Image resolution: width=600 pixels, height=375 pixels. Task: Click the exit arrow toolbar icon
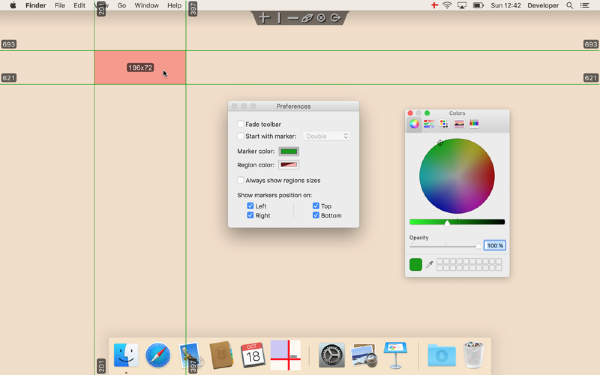(336, 18)
